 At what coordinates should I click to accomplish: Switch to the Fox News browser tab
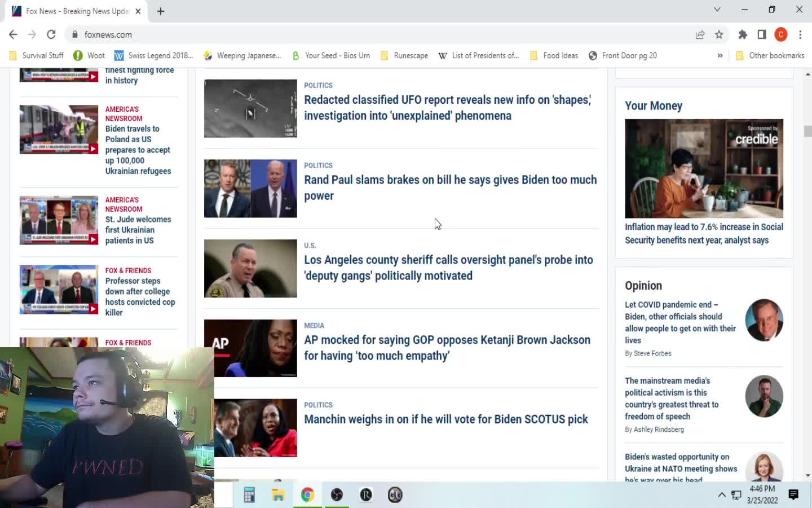point(76,11)
